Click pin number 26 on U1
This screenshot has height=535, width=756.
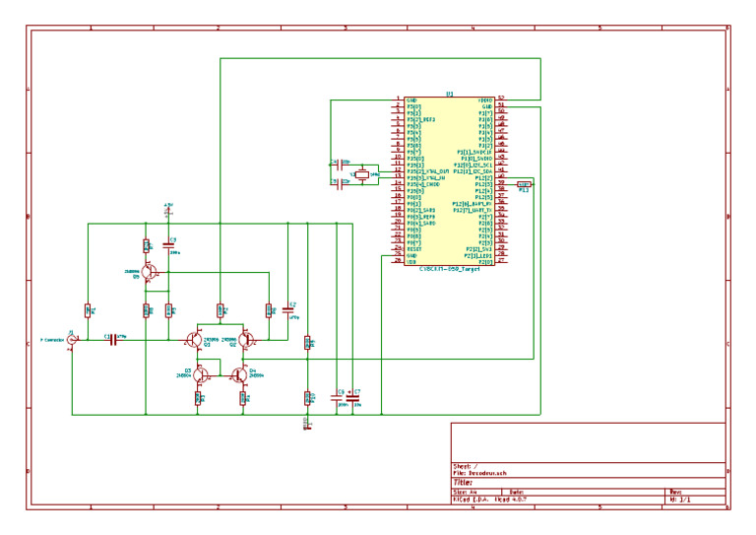(x=398, y=259)
